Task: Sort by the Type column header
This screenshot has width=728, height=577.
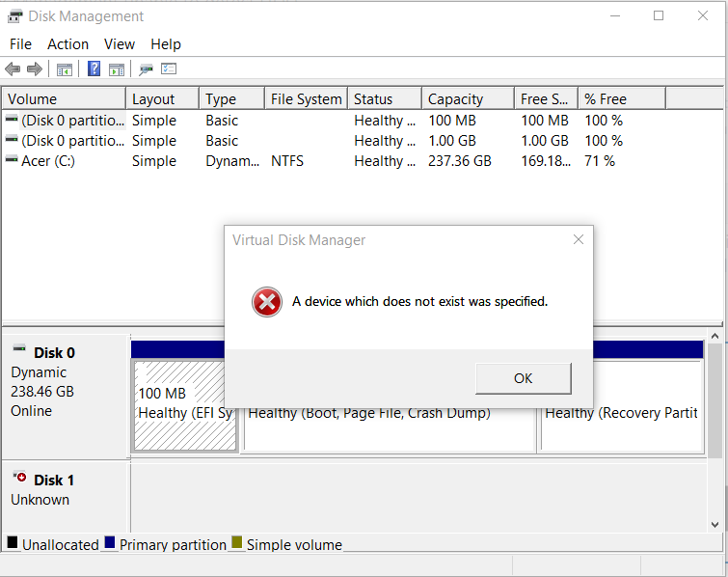Action: pyautogui.click(x=231, y=99)
